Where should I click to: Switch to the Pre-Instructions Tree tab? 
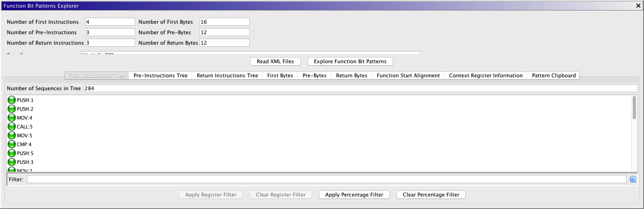click(x=160, y=76)
